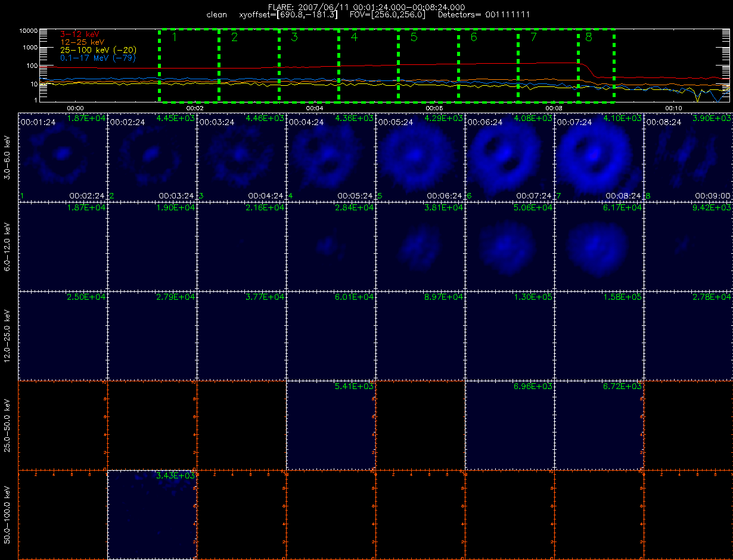The height and width of the screenshot is (560, 733).
Task: Click the '2.16E+04' value in 6.0-12.0 keV row
Action: click(266, 207)
